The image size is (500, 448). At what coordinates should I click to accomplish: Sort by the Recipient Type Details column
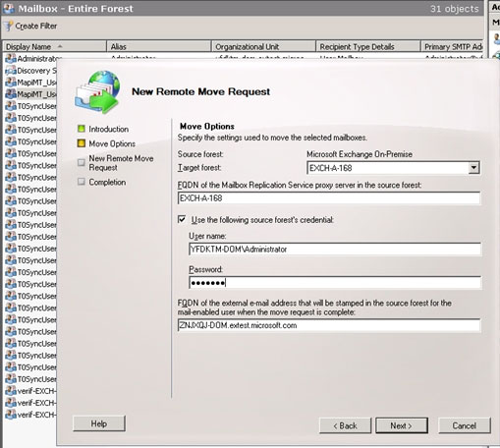(x=368, y=46)
